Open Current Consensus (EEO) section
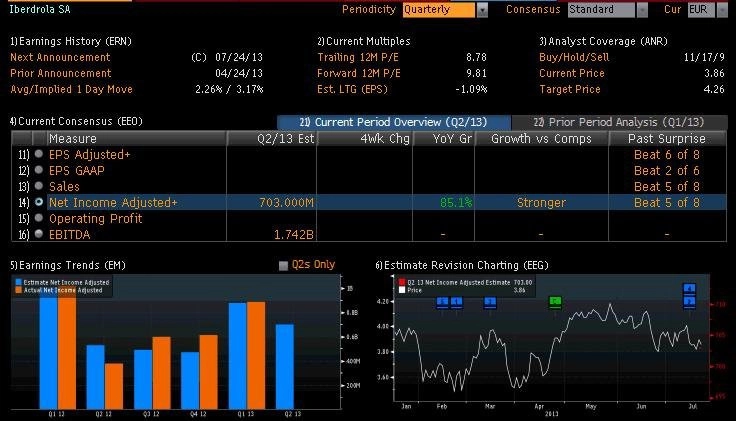 point(76,121)
